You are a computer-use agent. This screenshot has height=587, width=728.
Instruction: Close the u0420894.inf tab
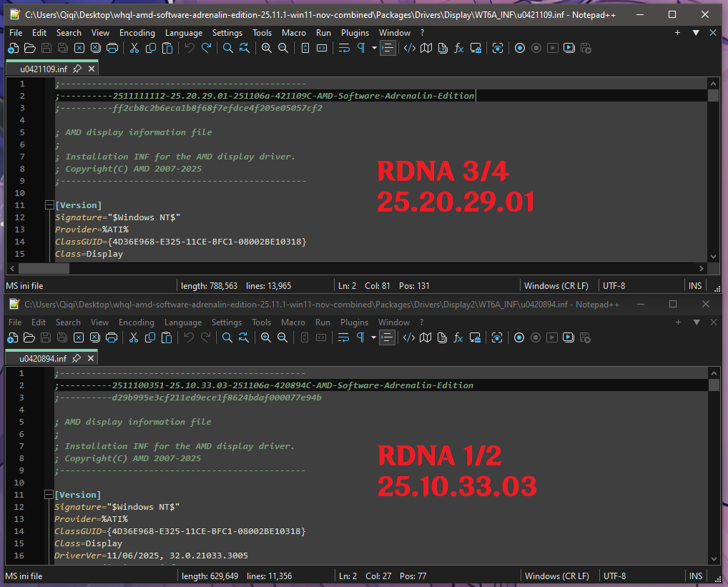91,358
